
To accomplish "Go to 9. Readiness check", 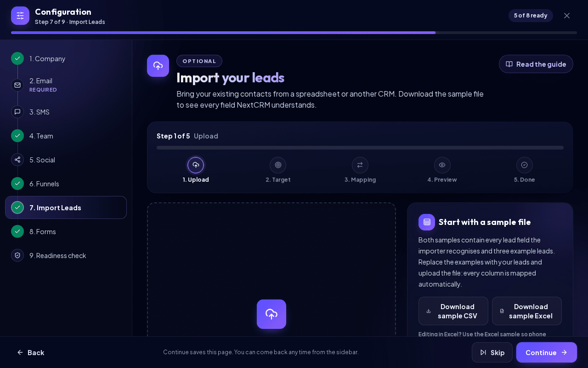I will 66,255.
